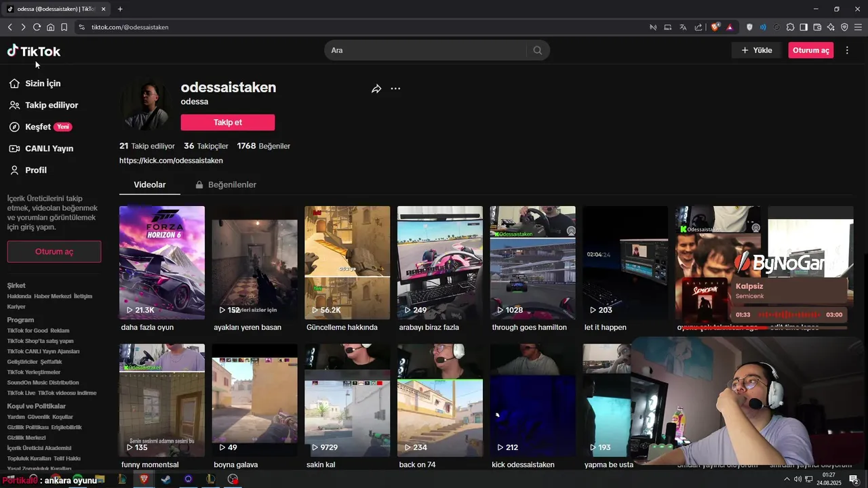
Task: Open the kick.com/odessaistaken link
Action: coord(171,161)
